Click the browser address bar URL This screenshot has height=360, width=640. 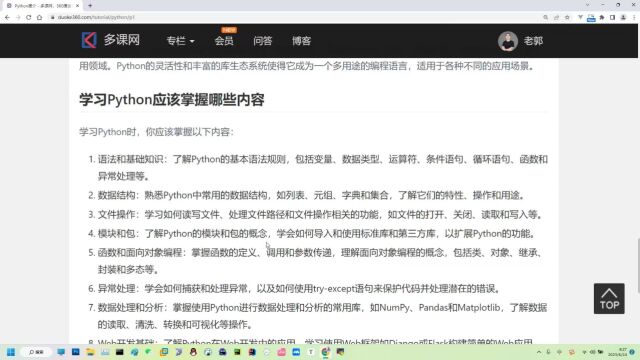point(96,17)
